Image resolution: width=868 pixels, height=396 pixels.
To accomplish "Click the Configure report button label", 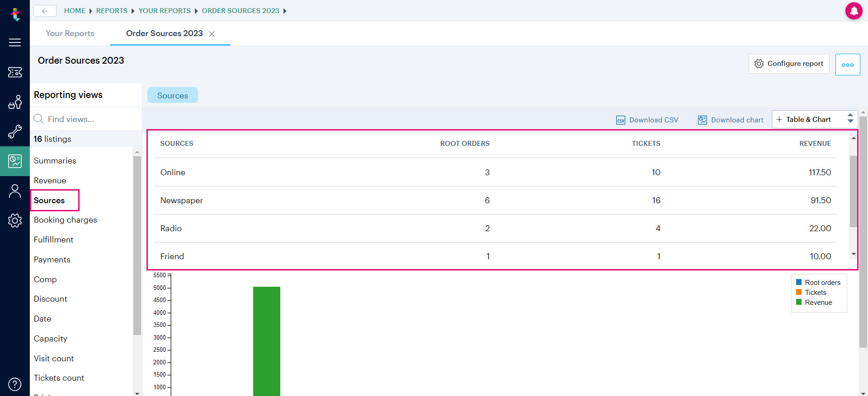I will [795, 64].
